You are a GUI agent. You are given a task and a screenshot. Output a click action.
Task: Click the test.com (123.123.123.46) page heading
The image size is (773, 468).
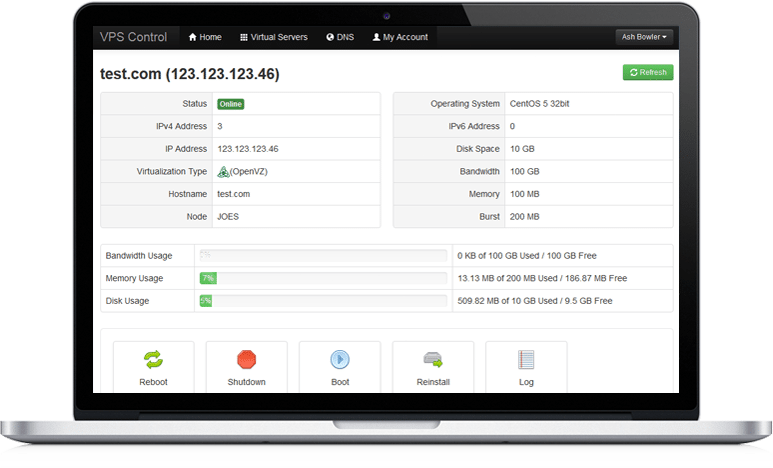click(190, 74)
